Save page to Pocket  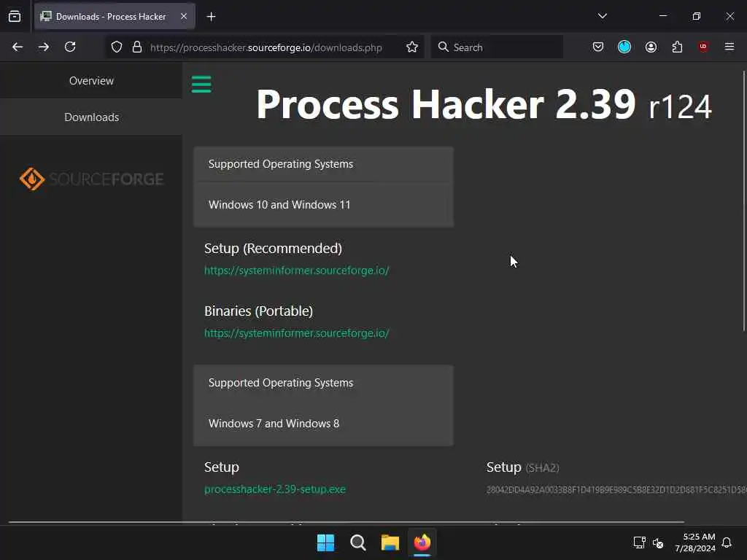(598, 47)
